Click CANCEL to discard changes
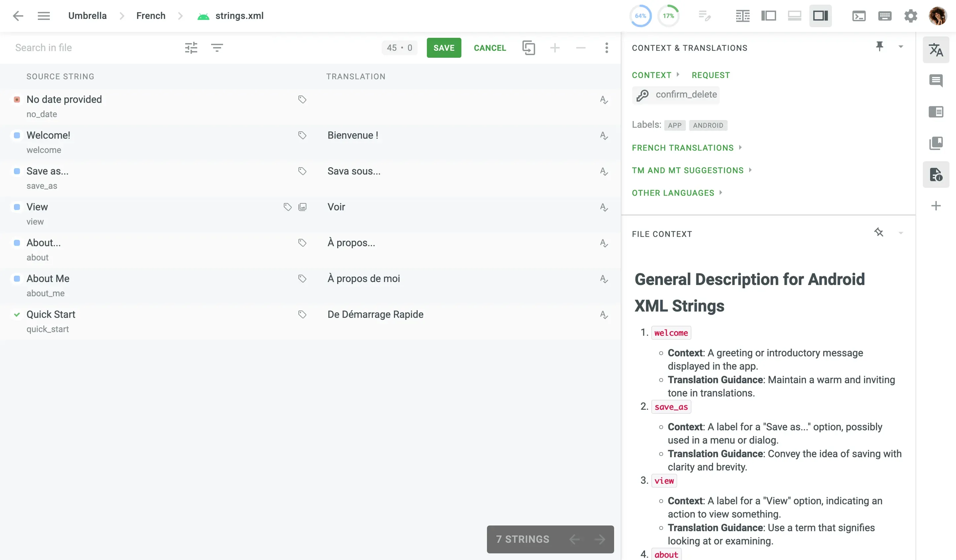Screen dimensions: 956x560 (x=490, y=48)
